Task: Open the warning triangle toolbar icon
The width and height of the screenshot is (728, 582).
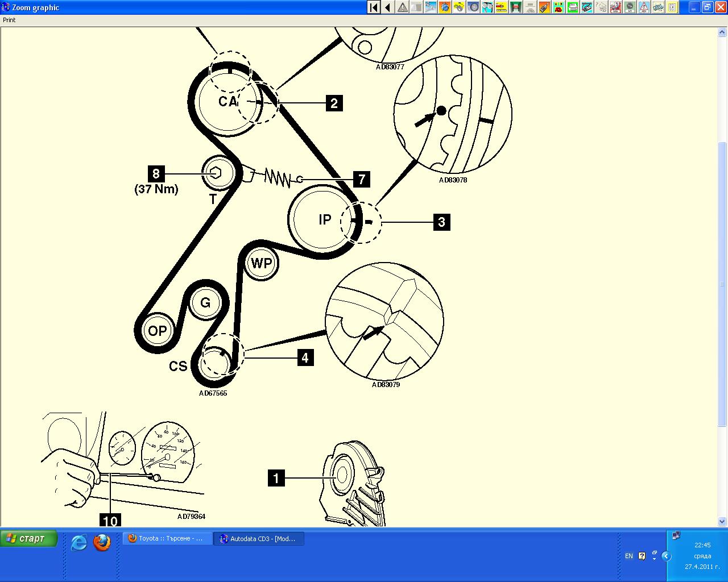Action: [x=402, y=7]
